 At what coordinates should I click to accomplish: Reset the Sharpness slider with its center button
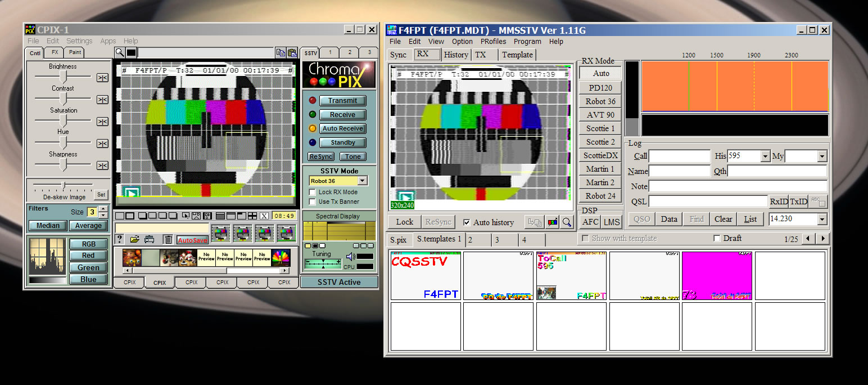coord(102,165)
